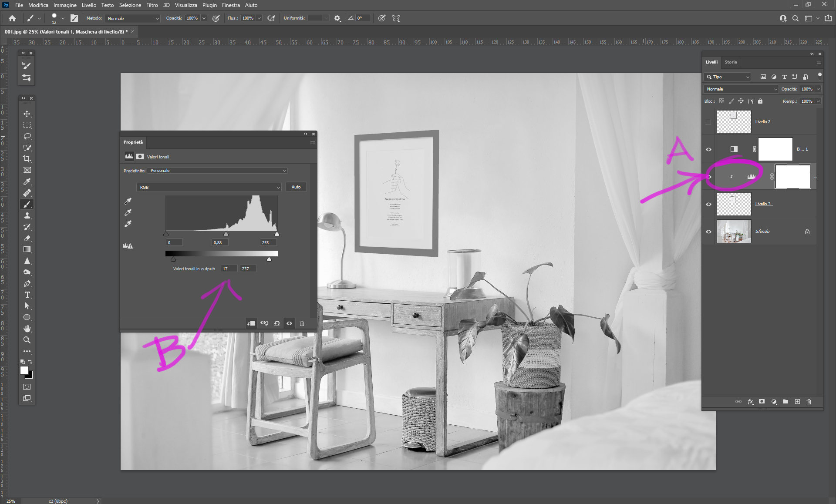
Task: Expand the layer blend mode Normale dropdown
Action: point(741,89)
